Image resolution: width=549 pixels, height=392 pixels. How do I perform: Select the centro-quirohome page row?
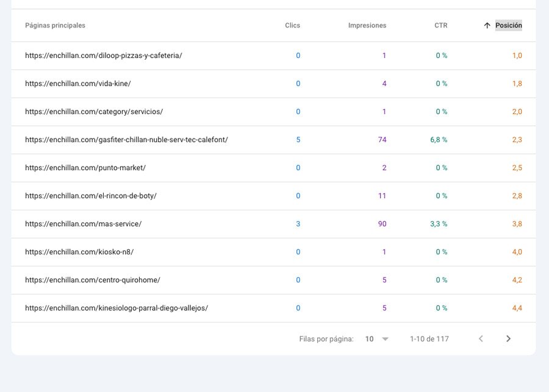[x=93, y=280]
